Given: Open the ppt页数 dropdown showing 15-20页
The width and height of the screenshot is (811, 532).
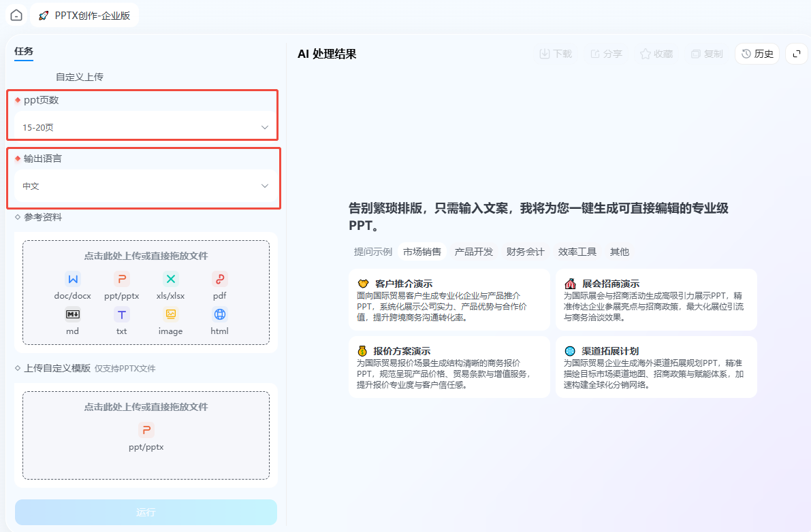Looking at the screenshot, I should 145,127.
